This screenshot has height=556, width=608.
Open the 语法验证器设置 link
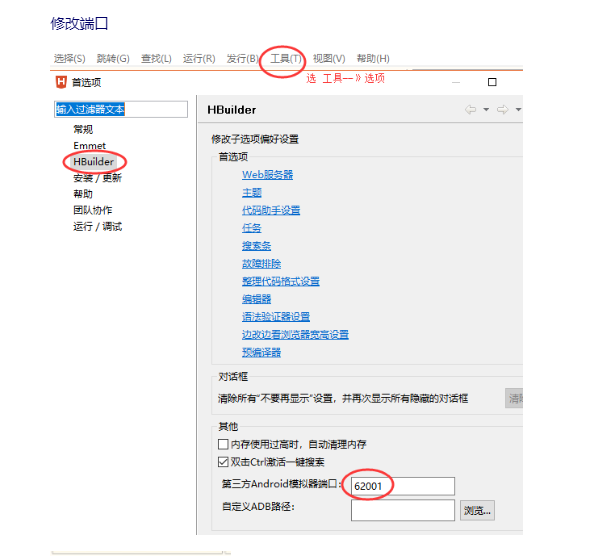tap(276, 317)
